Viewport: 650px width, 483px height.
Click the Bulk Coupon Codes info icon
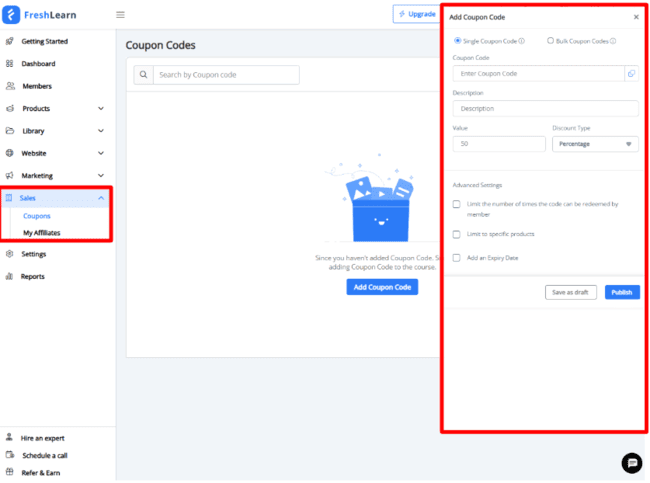(x=613, y=41)
